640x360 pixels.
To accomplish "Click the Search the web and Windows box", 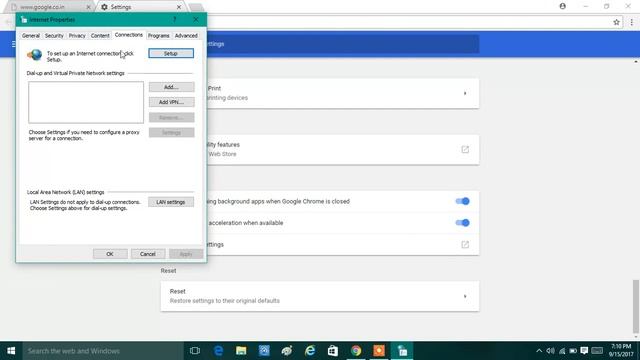I will pyautogui.click(x=103, y=351).
